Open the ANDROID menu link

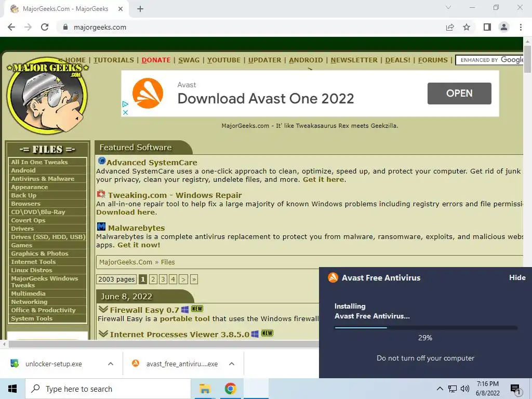click(306, 60)
